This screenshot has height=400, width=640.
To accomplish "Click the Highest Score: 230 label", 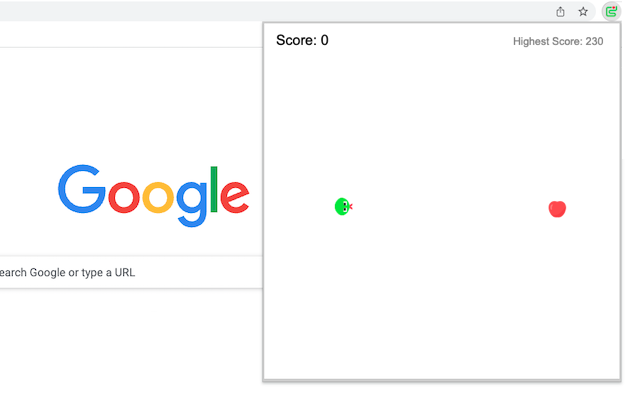I will point(558,41).
